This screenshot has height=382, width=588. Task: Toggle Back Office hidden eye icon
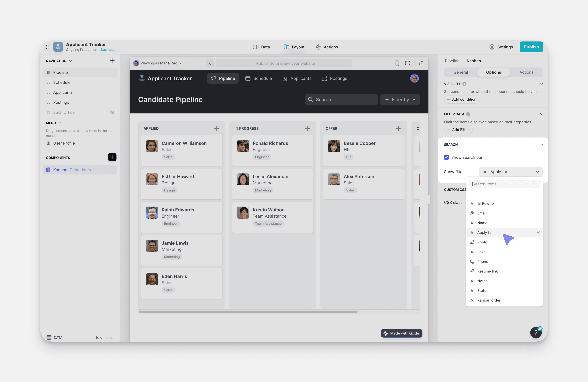pyautogui.click(x=112, y=112)
